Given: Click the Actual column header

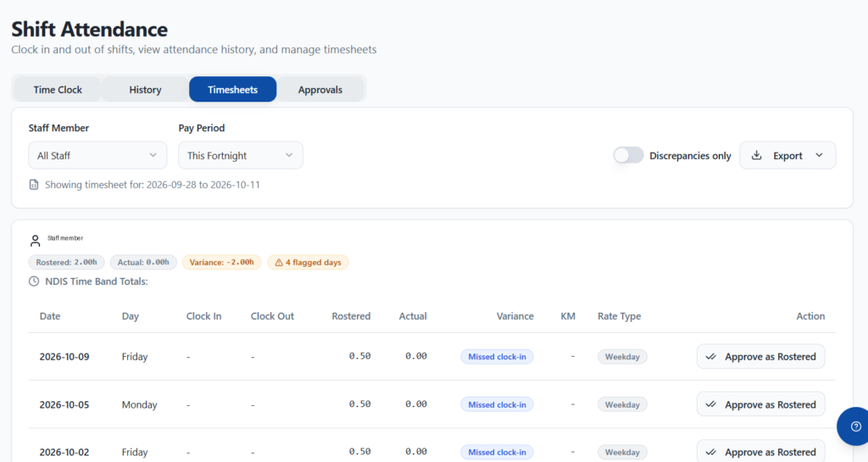Looking at the screenshot, I should (x=413, y=316).
